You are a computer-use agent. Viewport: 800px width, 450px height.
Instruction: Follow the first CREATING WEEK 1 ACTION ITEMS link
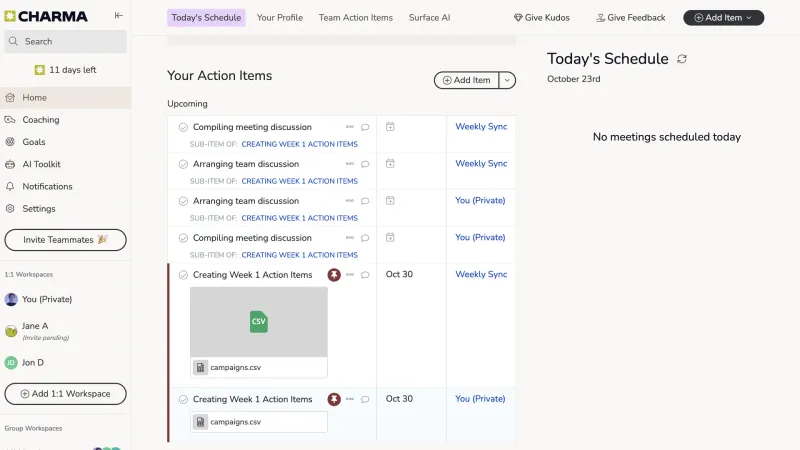tap(299, 144)
